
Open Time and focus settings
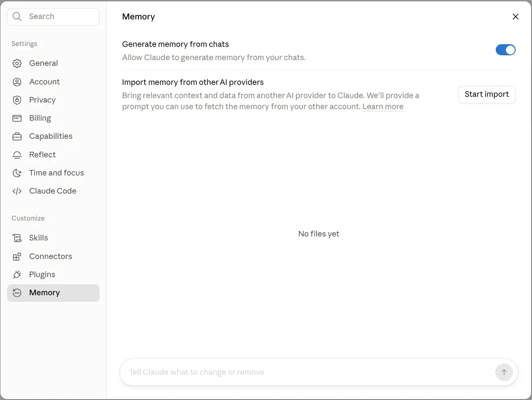[x=53, y=173]
